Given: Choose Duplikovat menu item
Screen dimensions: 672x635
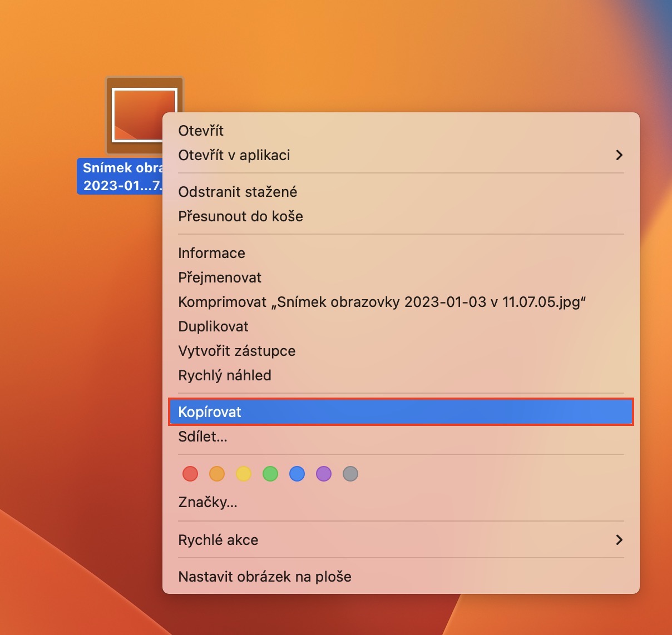Looking at the screenshot, I should [x=401, y=326].
